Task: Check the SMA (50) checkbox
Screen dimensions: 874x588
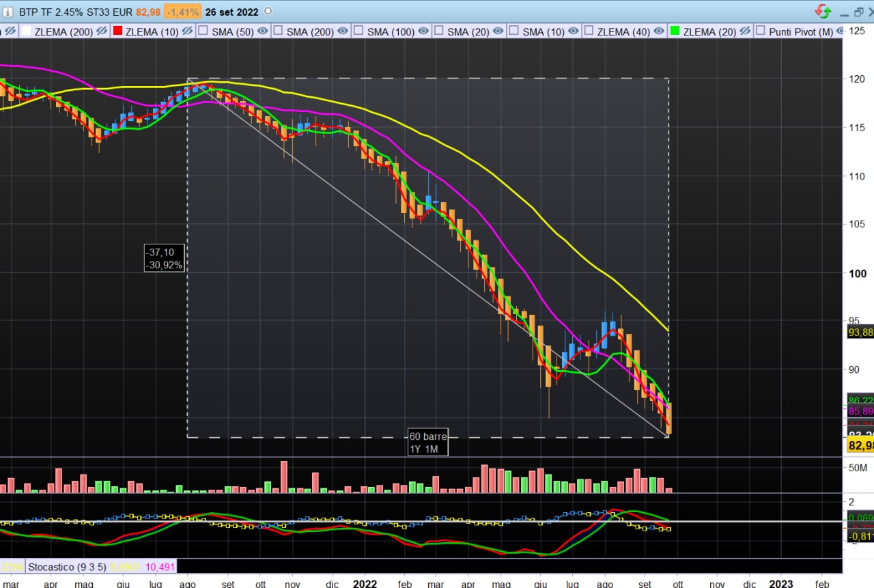Action: pyautogui.click(x=203, y=31)
